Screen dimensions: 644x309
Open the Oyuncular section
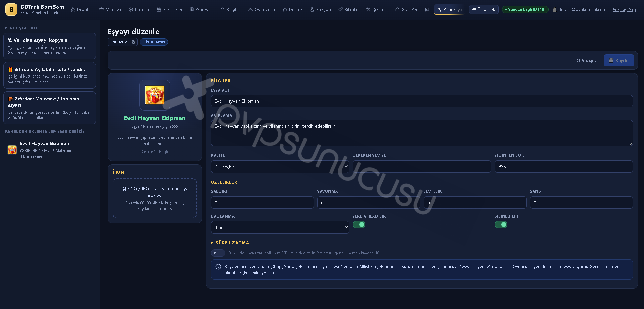coord(262,9)
